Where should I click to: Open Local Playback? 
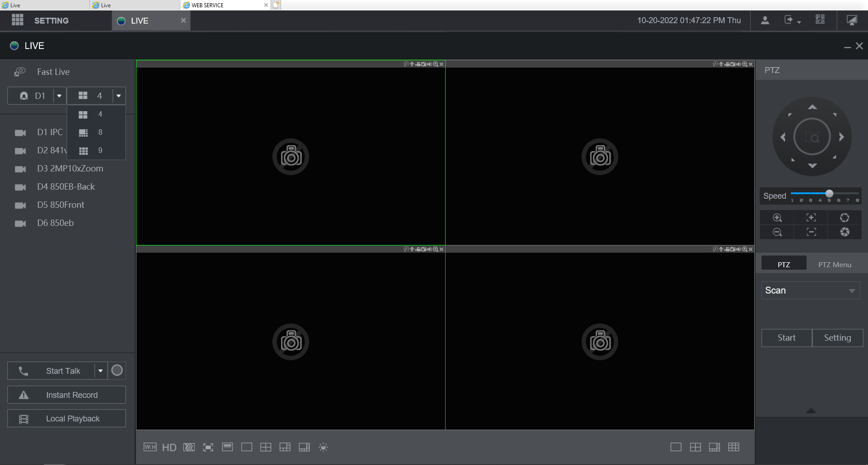click(67, 418)
